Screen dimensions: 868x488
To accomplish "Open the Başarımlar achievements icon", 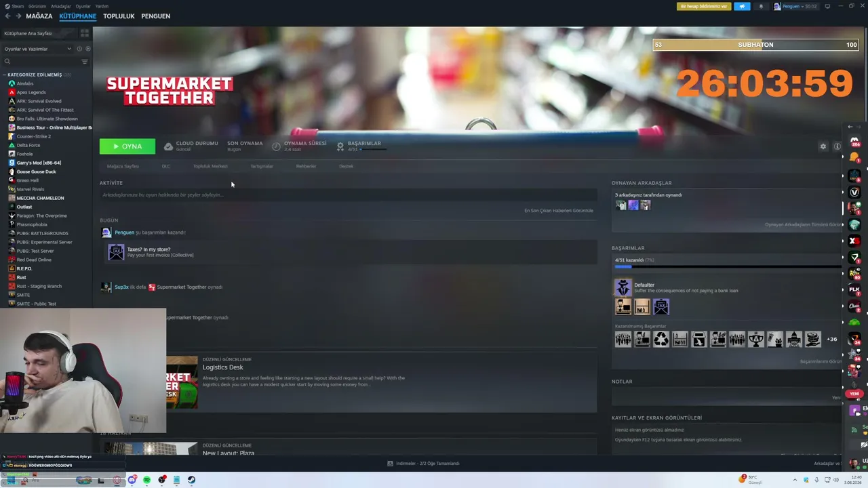I will pos(340,146).
